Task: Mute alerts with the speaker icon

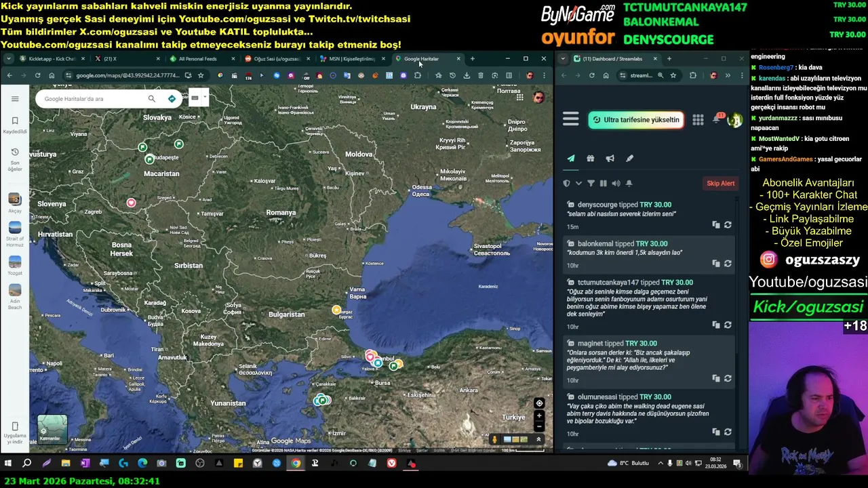Action: click(616, 184)
